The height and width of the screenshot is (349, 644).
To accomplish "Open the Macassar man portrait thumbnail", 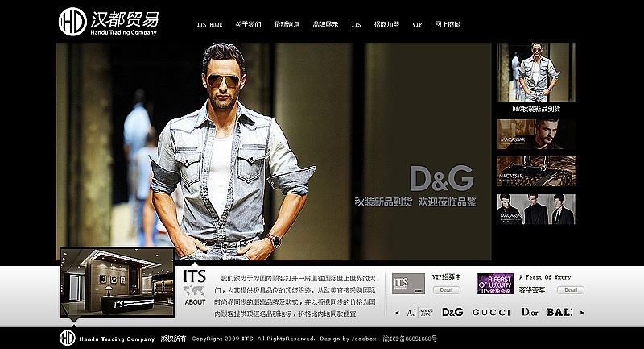I will coord(536,135).
